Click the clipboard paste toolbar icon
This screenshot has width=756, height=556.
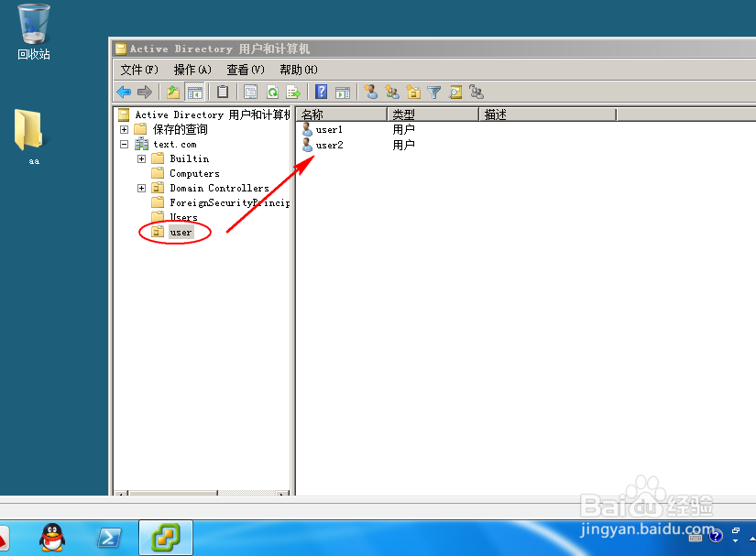click(x=223, y=92)
